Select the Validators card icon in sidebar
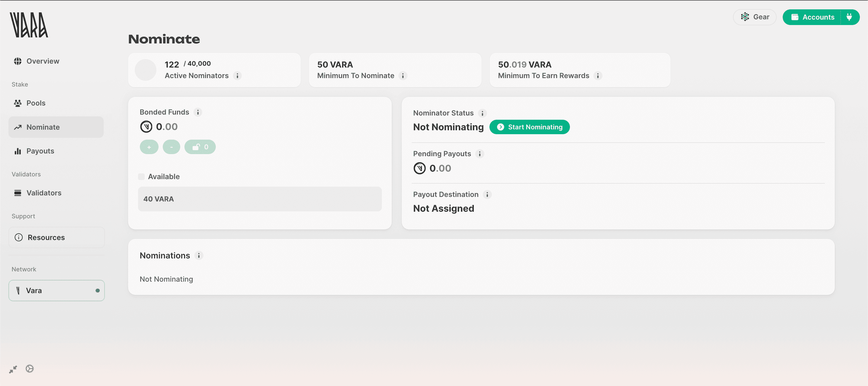Viewport: 868px width, 386px height. coord(17,193)
